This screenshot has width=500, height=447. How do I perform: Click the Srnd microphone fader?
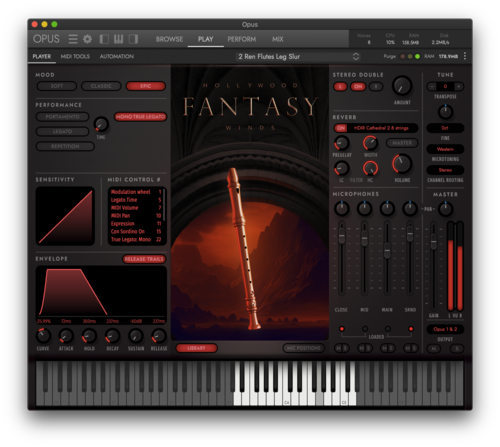410,233
